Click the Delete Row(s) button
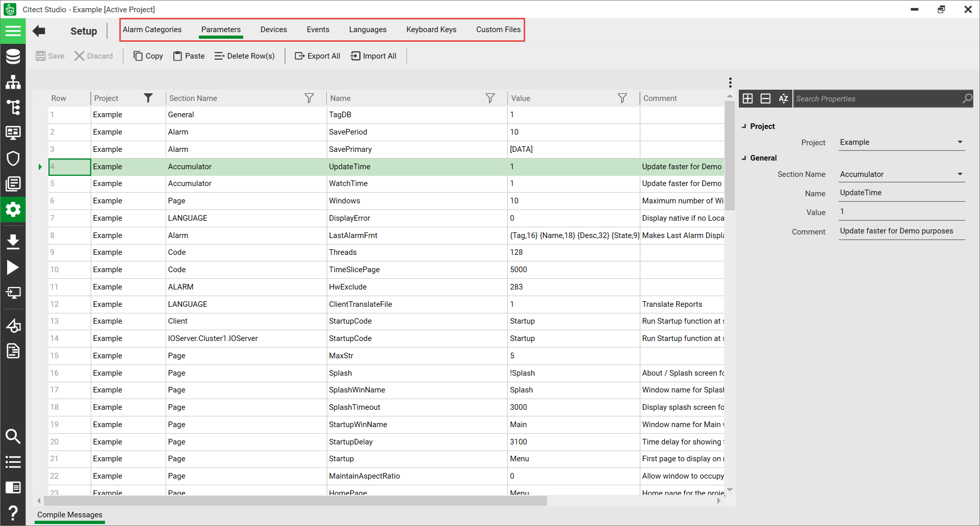The width and height of the screenshot is (980, 526). [x=245, y=56]
